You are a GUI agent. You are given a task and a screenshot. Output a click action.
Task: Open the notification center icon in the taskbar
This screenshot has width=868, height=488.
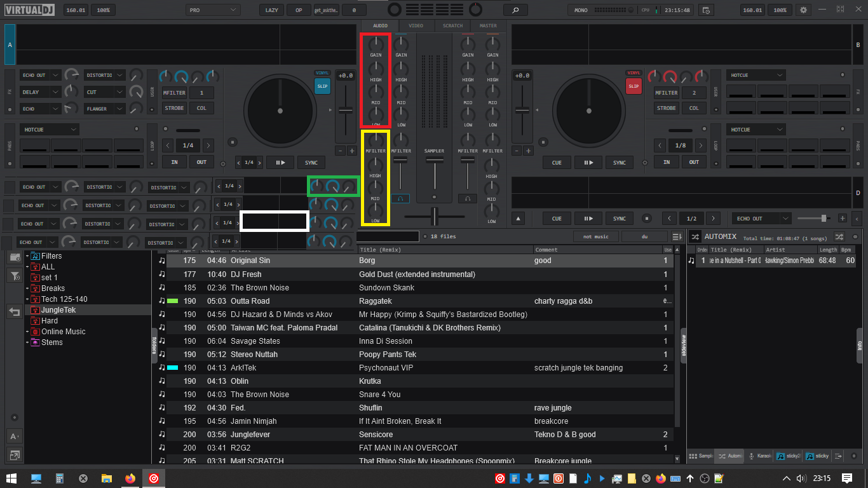[x=847, y=478]
